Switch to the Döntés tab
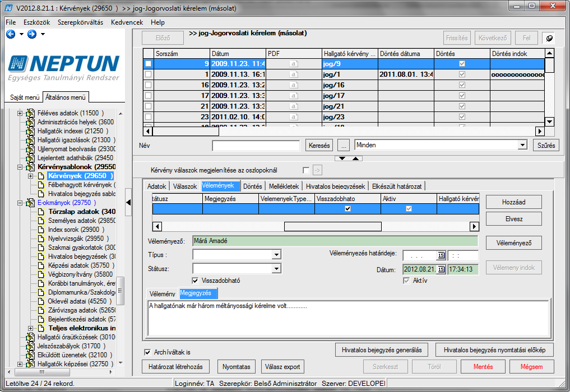Image resolution: width=570 pixels, height=392 pixels. click(x=253, y=186)
